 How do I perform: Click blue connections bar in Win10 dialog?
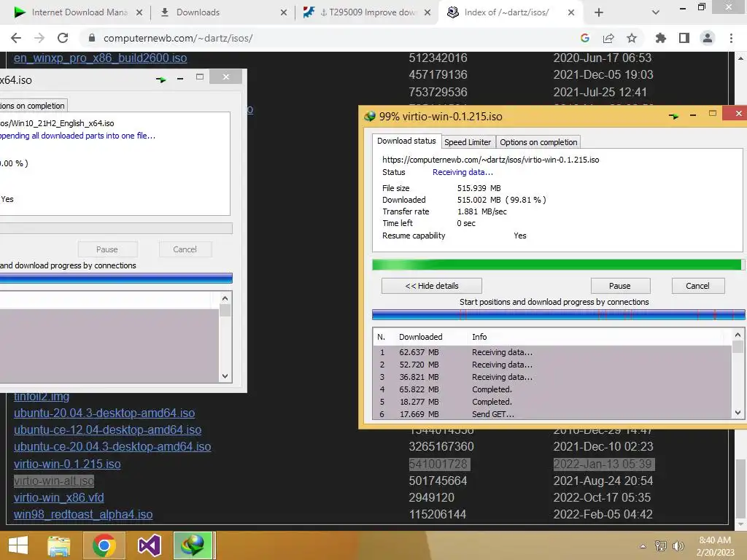pos(116,278)
